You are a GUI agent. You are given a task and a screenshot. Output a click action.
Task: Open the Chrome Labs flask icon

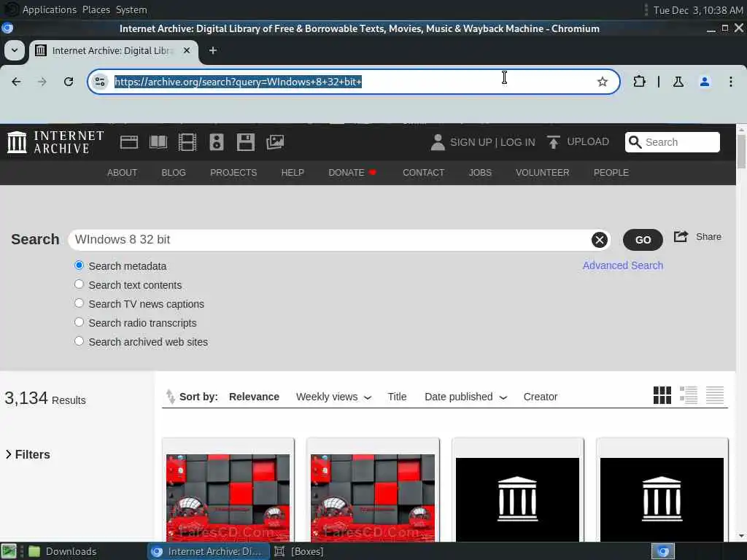678,82
